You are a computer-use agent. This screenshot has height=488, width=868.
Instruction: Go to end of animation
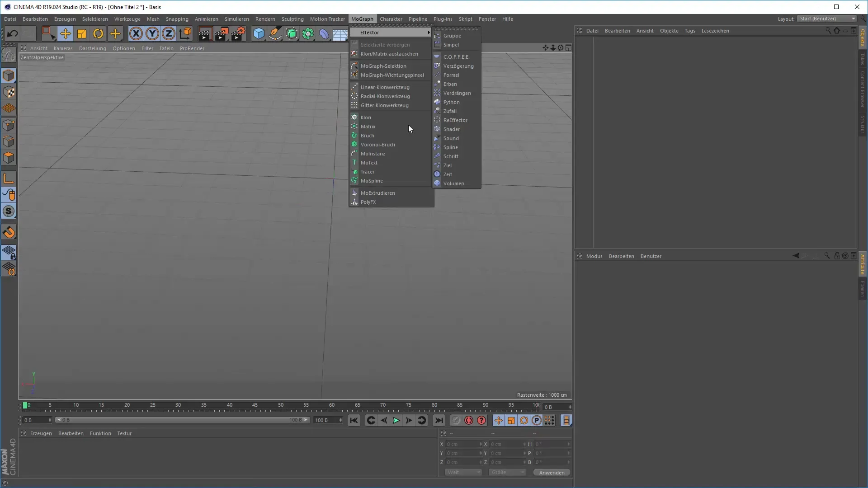[x=439, y=421]
